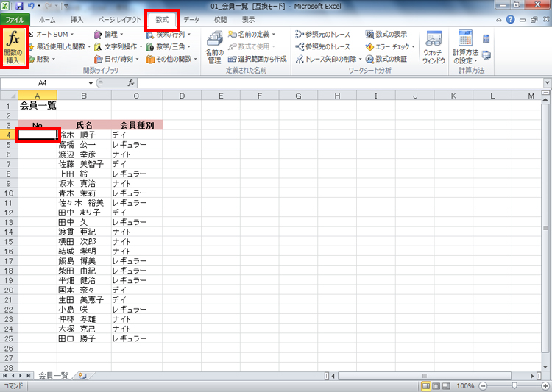The height and width of the screenshot is (392, 552).
Task: Switch to Page Break Preview in status bar
Action: pos(447,386)
